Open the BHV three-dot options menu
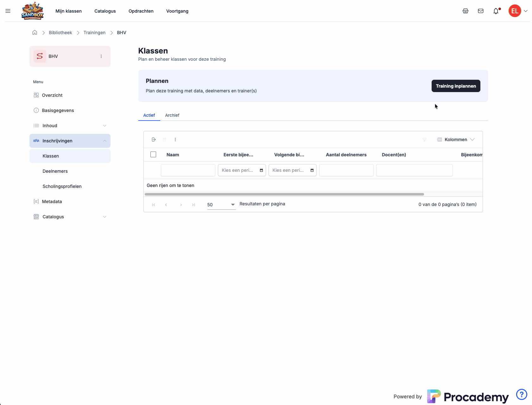The width and height of the screenshot is (532, 405). (101, 56)
